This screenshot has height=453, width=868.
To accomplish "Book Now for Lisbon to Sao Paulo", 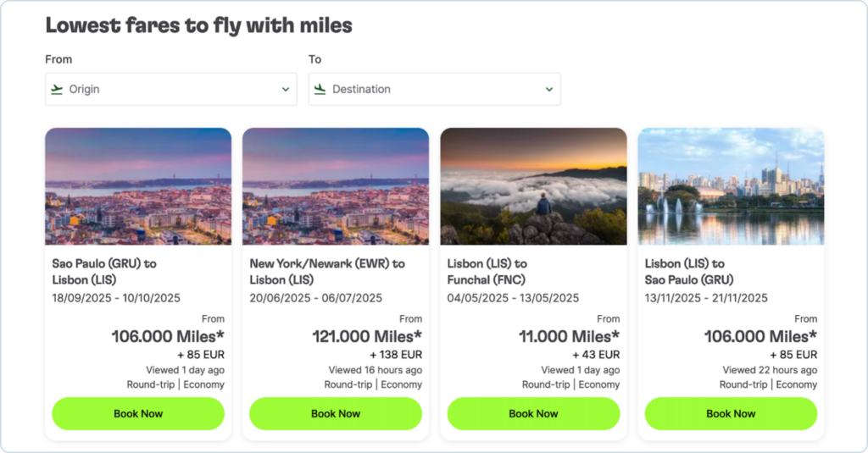I will point(731,414).
